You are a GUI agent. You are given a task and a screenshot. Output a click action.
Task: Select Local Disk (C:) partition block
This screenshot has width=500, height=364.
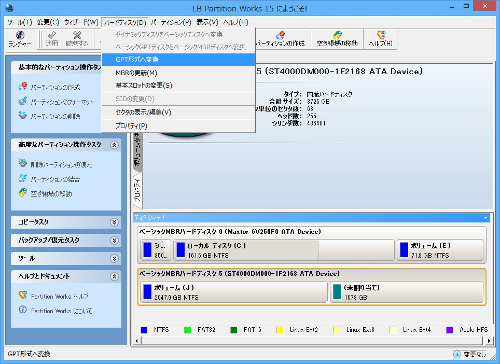click(284, 250)
